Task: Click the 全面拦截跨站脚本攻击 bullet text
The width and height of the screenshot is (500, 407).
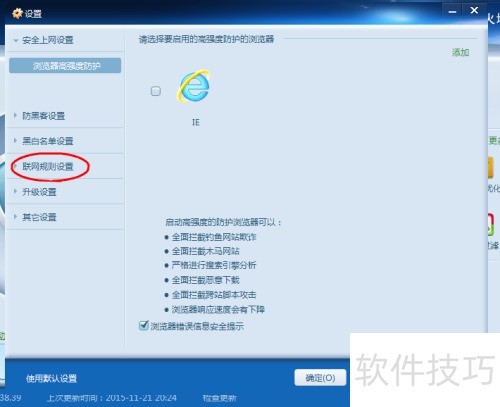Action: point(214,295)
